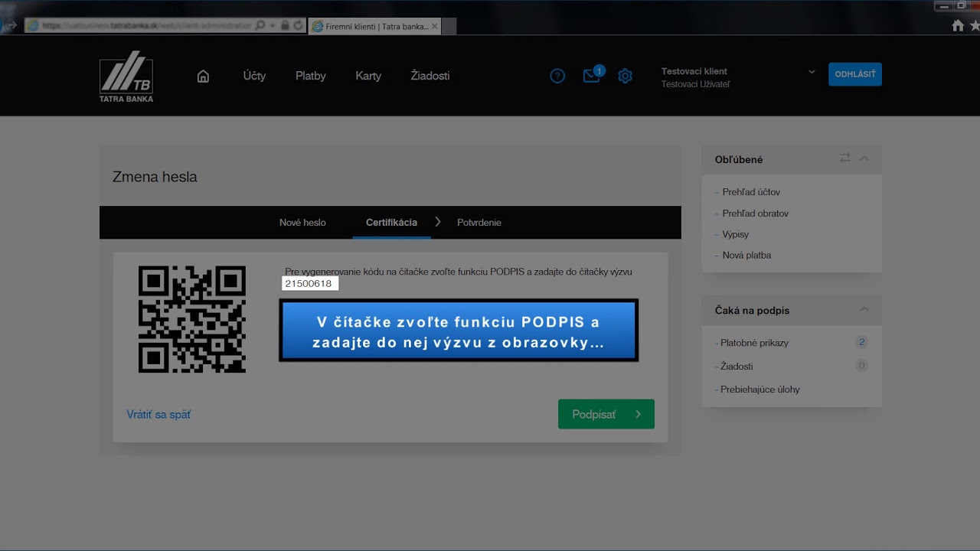Select the Nové heslo step
Screen dimensions: 980x551
click(302, 222)
